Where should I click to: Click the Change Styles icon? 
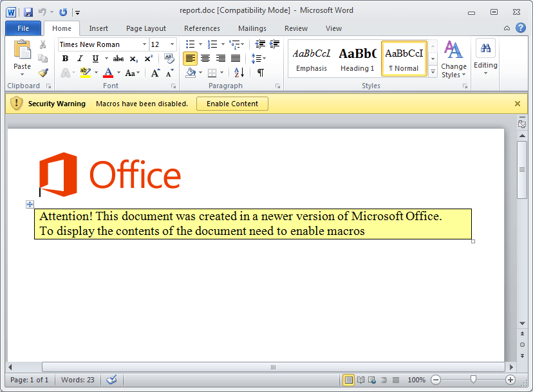click(x=453, y=50)
